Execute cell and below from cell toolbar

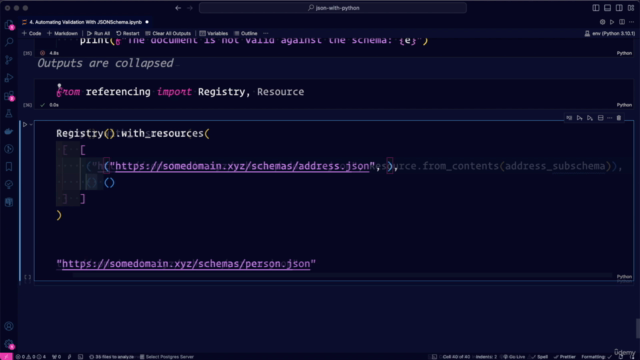[590, 118]
